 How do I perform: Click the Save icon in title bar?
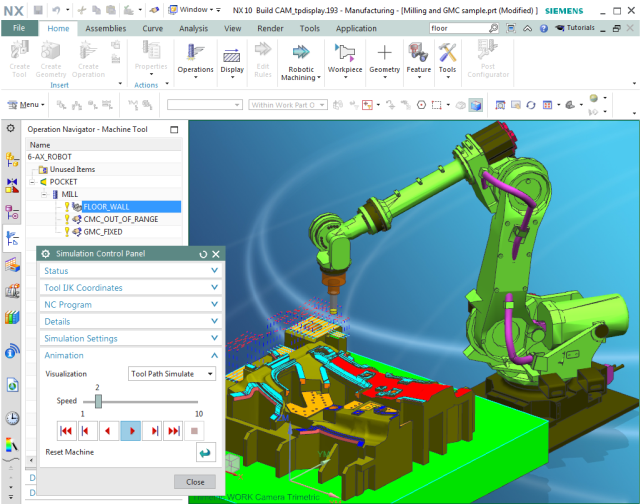[x=38, y=10]
